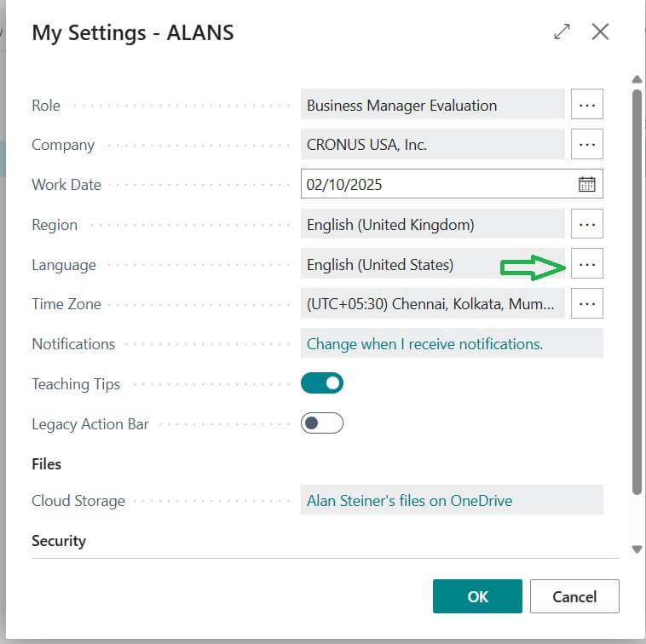Open the Time Zone lookup ellipsis button

586,304
